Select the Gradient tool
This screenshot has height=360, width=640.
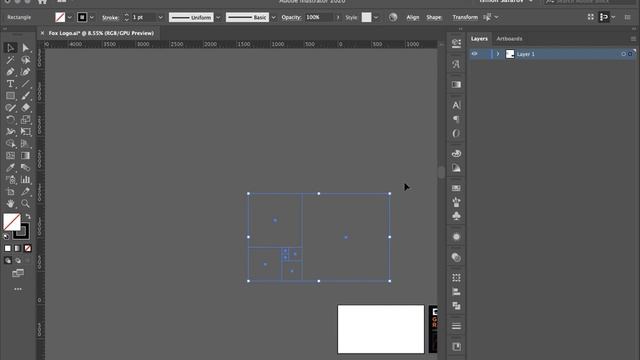tap(25, 156)
